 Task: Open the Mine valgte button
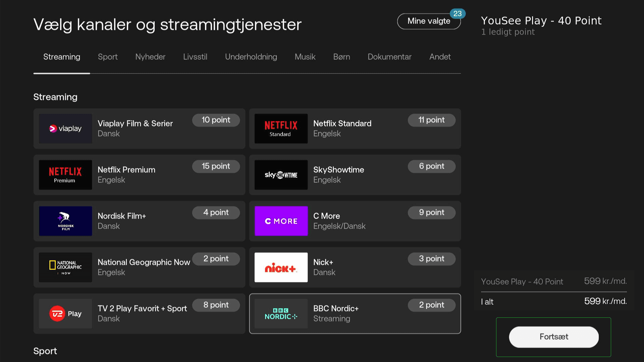point(429,21)
